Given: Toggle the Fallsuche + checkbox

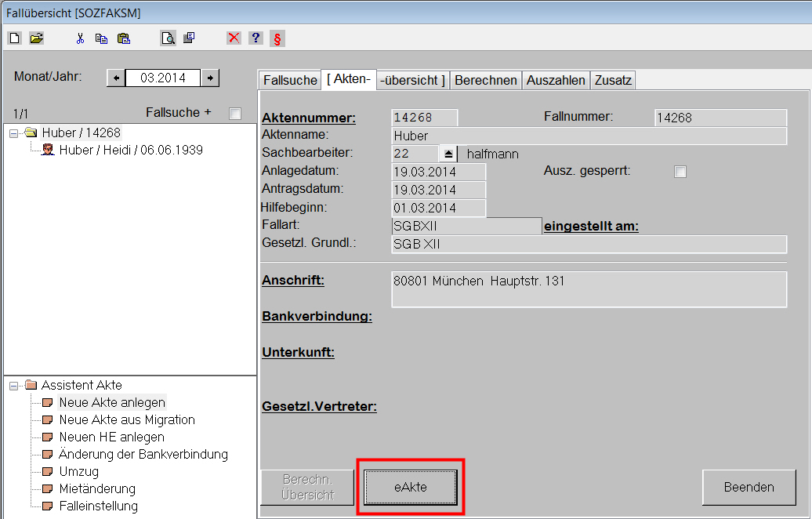Looking at the screenshot, I should click(234, 114).
